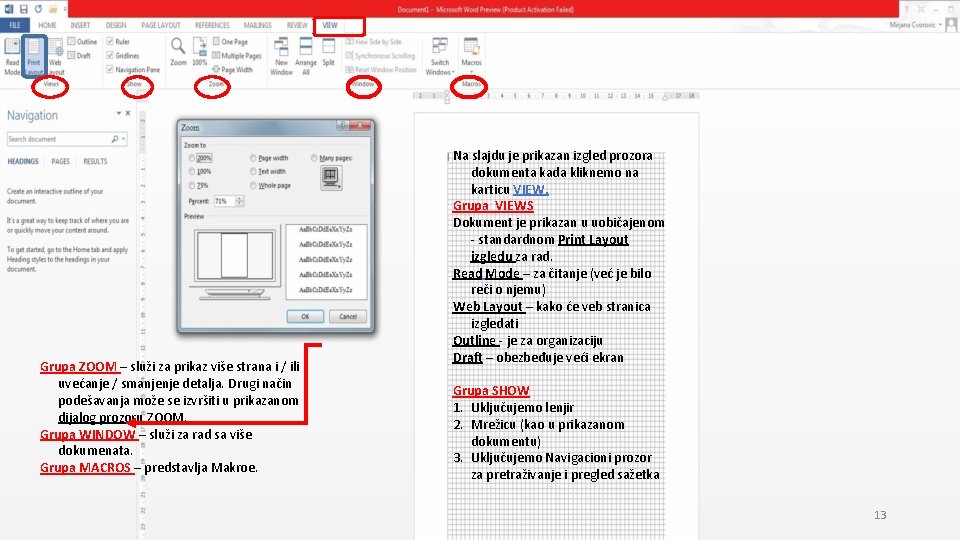Open the FILE tab
The image size is (960, 540).
click(x=15, y=25)
